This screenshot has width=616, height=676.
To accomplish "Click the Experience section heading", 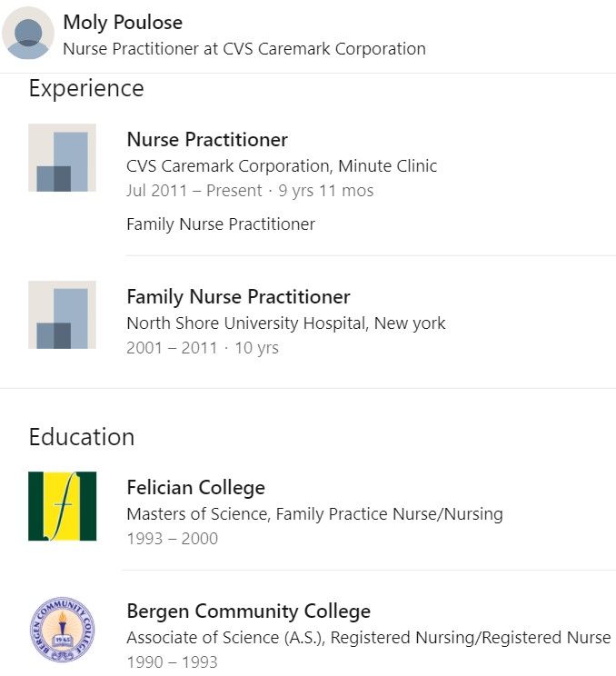I will [86, 89].
